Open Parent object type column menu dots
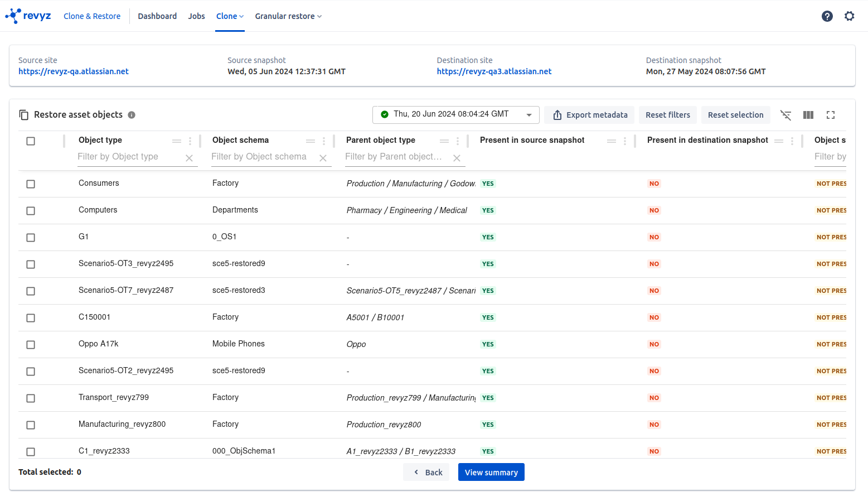This screenshot has height=501, width=868. coord(458,141)
